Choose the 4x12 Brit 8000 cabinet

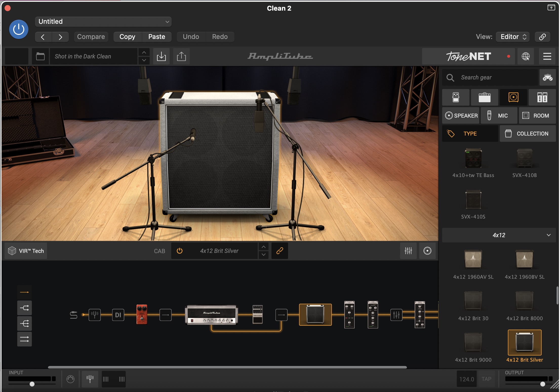(525, 306)
